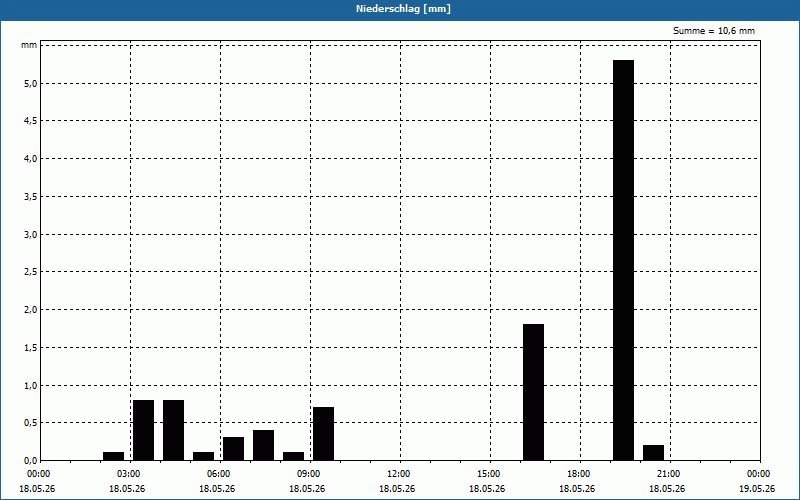Screen dimensions: 800x500
Task: Select the tallest bar reaching about 5,3 mm
Action: pyautogui.click(x=623, y=260)
